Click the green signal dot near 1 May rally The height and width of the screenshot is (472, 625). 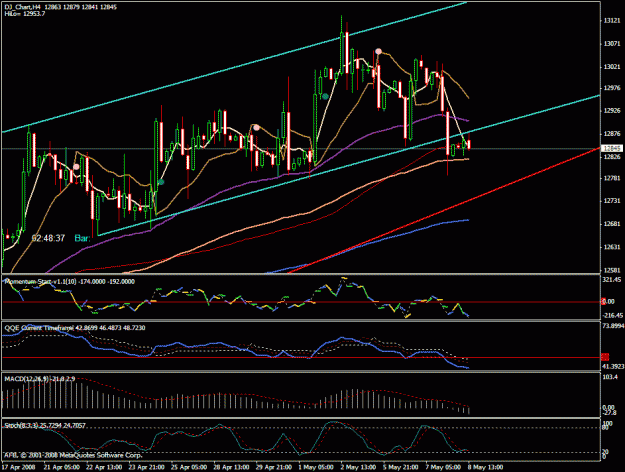(x=326, y=96)
